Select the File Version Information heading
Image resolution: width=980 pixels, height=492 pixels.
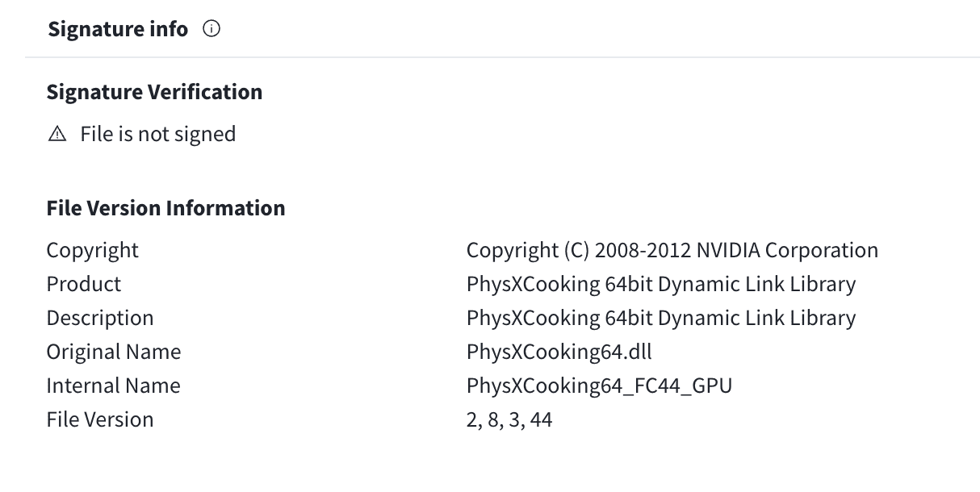pyautogui.click(x=165, y=208)
